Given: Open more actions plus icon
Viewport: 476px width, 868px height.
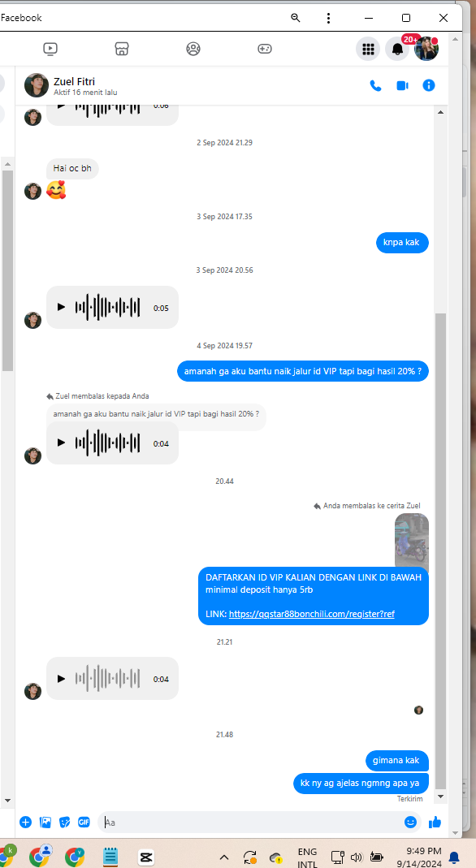Looking at the screenshot, I should click(x=25, y=822).
